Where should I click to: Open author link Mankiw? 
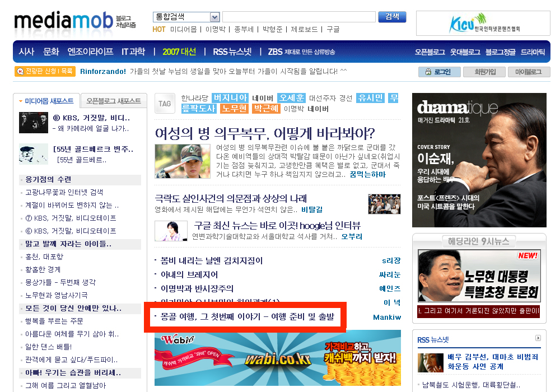[387, 317]
